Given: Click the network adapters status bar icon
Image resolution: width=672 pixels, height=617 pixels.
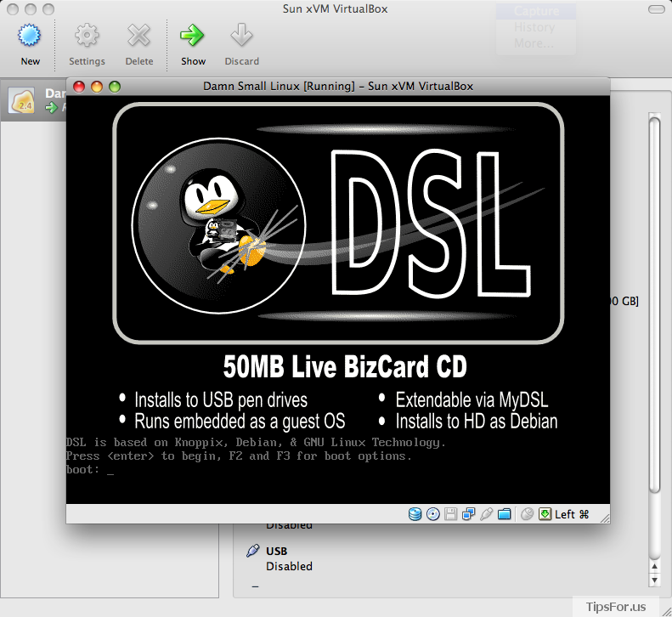Looking at the screenshot, I should coord(468,513).
